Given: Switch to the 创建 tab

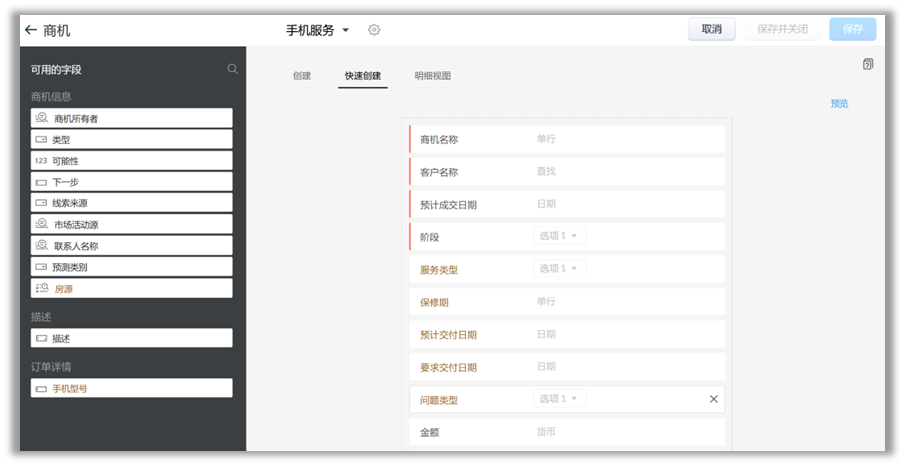Looking at the screenshot, I should [302, 76].
